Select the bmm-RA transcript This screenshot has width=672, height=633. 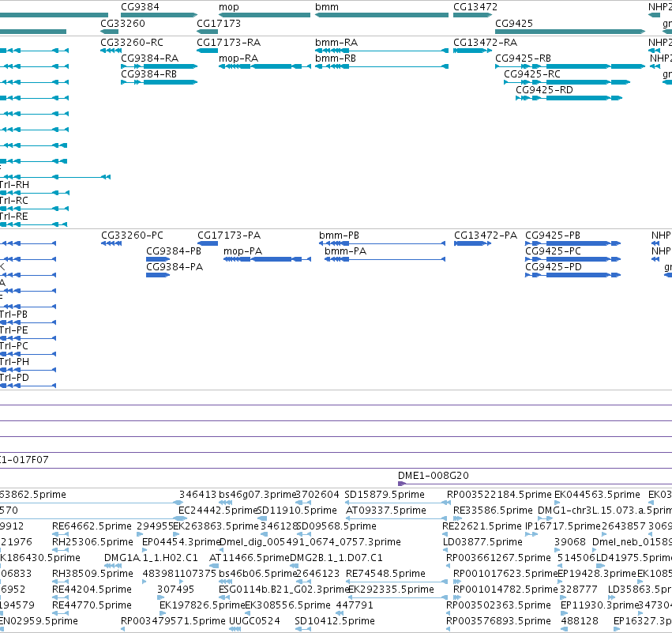click(x=381, y=51)
